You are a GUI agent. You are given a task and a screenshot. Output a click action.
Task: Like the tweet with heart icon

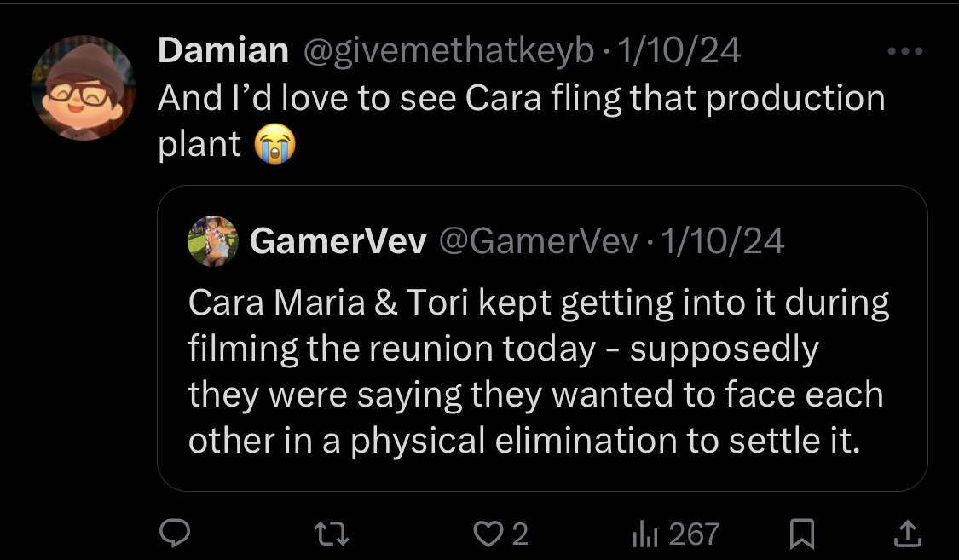tap(488, 534)
